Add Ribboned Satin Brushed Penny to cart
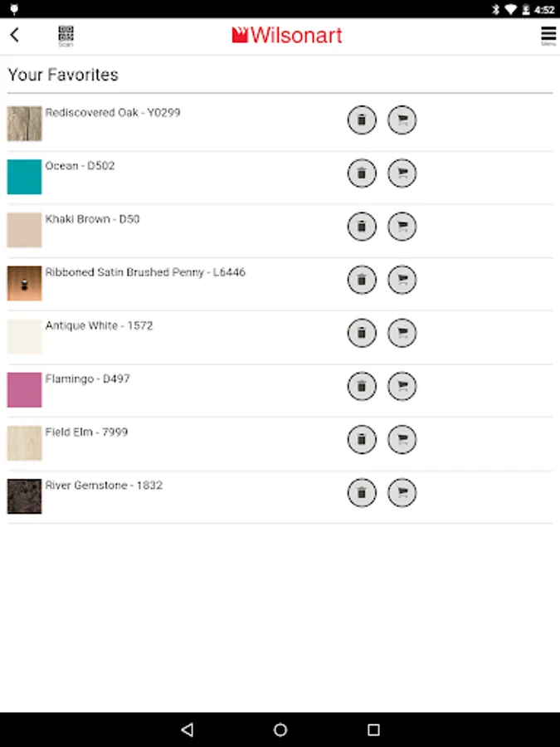 pos(402,281)
